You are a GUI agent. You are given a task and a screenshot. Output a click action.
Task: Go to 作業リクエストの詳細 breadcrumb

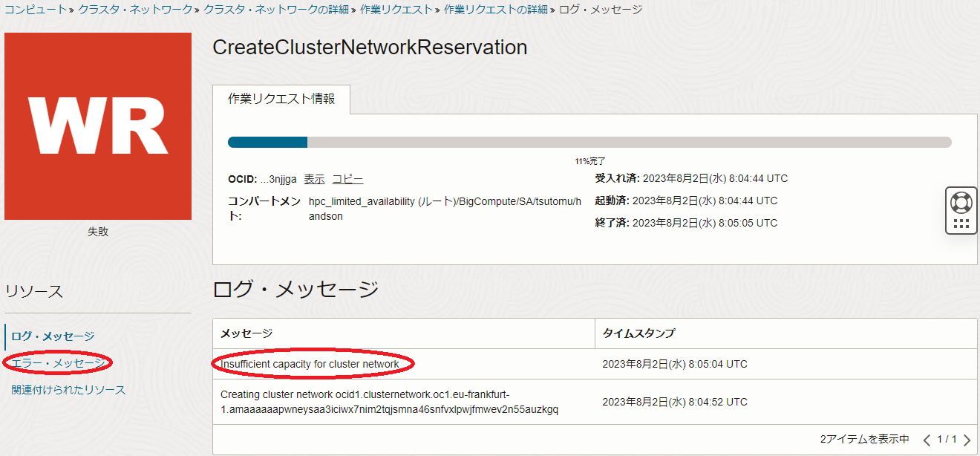(495, 10)
